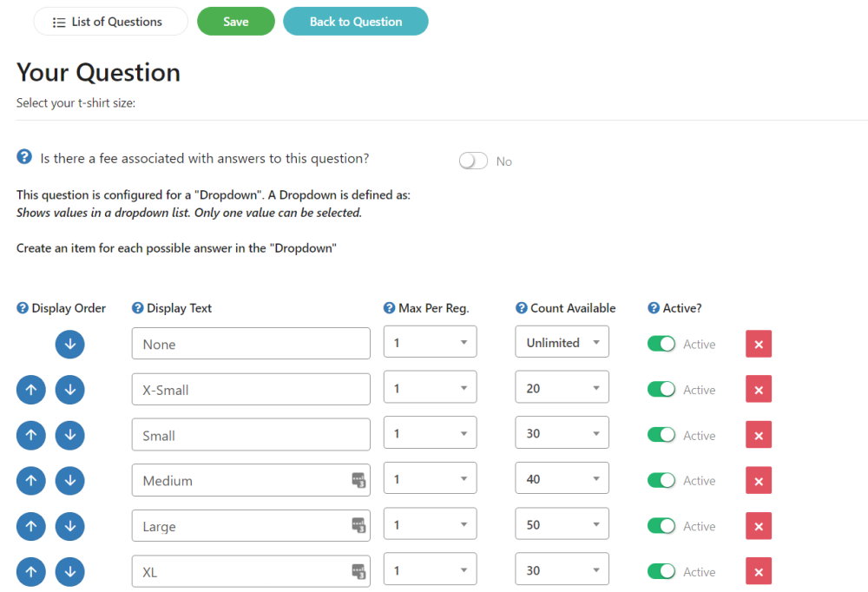The width and height of the screenshot is (868, 592).
Task: Move the Small answer down a row
Action: [69, 435]
